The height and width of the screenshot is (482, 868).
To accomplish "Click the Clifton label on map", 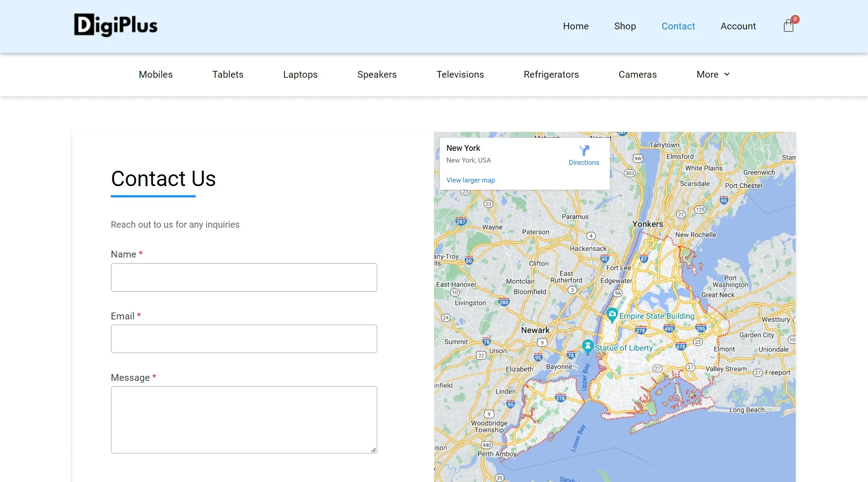I will [539, 264].
